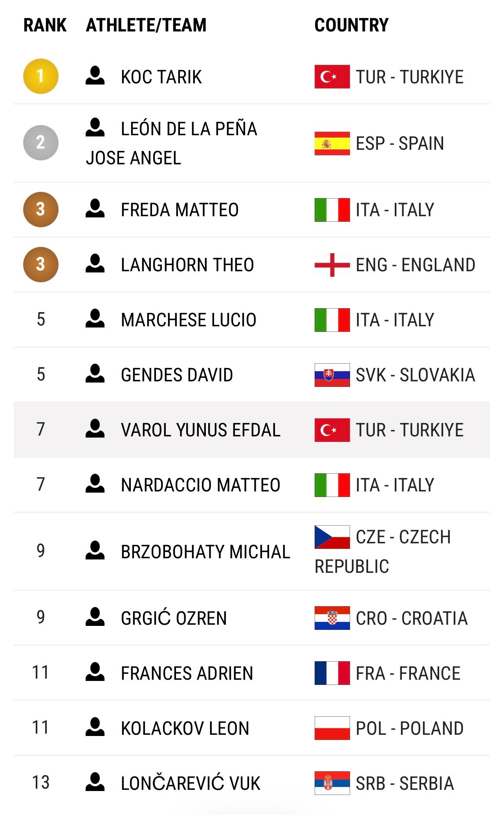504x815 pixels.
Task: Click the Serbia flag icon
Action: click(x=332, y=783)
